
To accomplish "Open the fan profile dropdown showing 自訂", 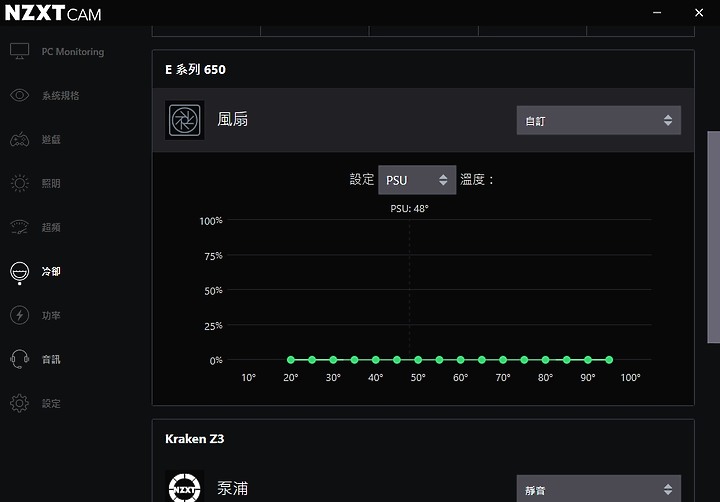I will pos(599,120).
